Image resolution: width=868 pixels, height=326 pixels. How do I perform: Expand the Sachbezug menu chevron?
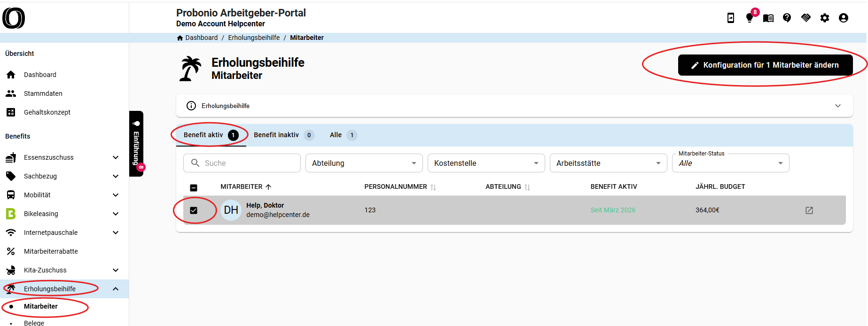(x=116, y=176)
